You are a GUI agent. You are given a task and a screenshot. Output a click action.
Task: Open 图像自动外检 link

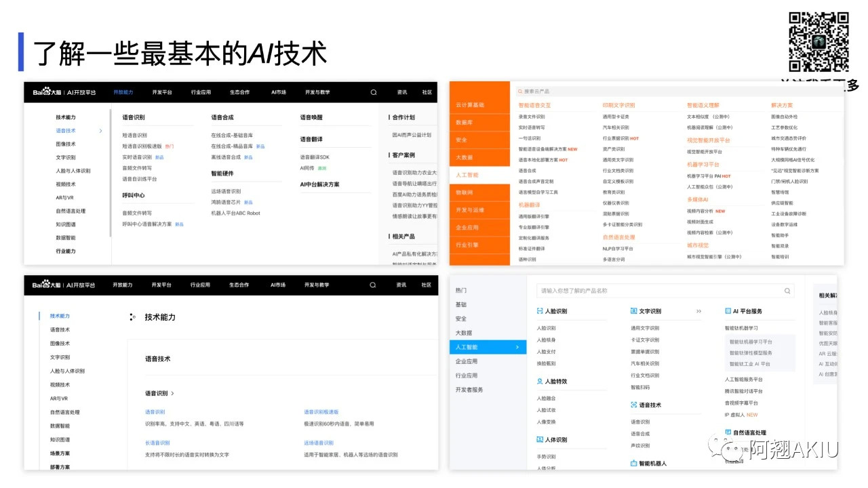785,117
